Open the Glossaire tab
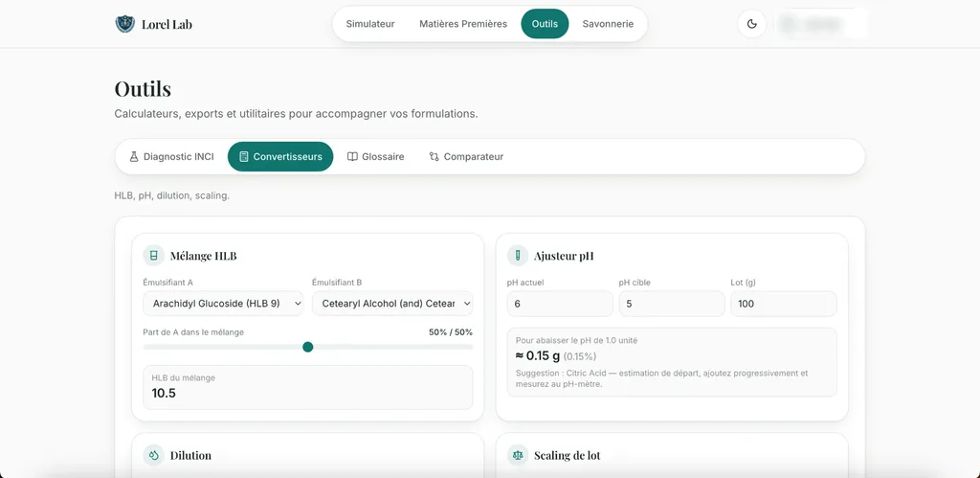The width and height of the screenshot is (980, 478). 375,156
